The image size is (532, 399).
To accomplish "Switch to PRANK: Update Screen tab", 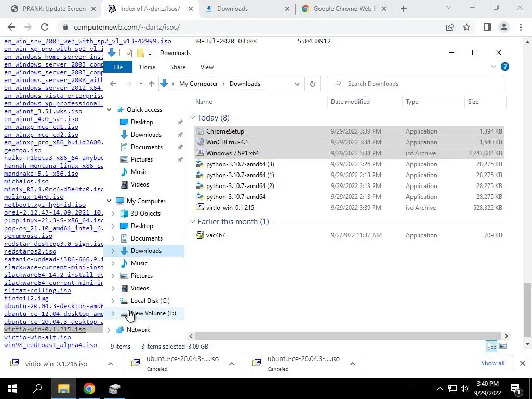I will click(x=54, y=9).
